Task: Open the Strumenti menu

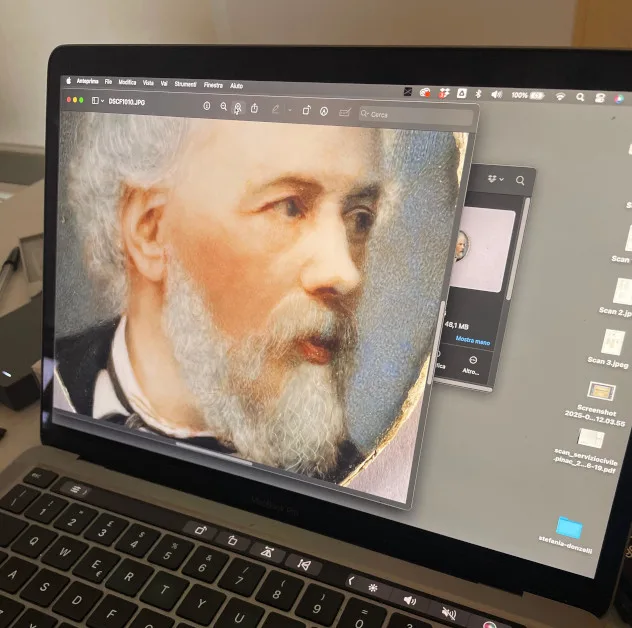Action: (x=185, y=84)
